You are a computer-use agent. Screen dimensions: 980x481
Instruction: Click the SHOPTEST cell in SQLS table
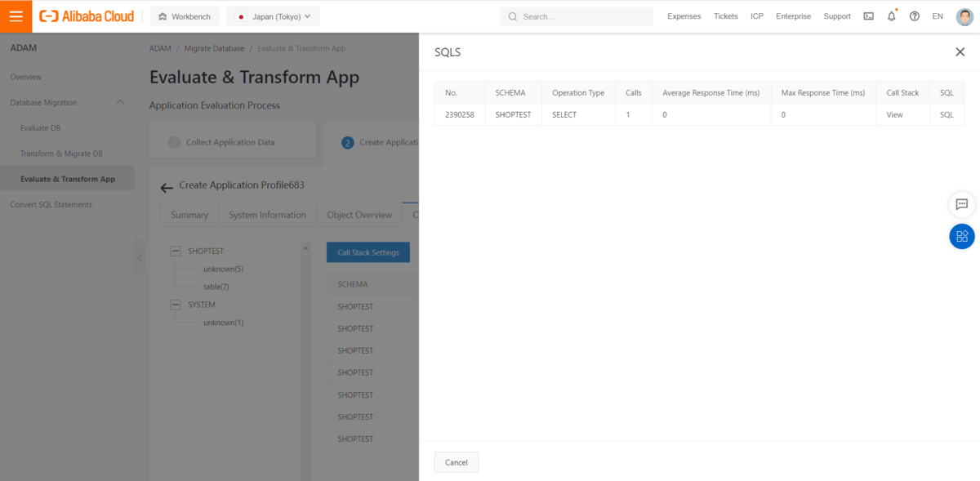click(x=513, y=115)
